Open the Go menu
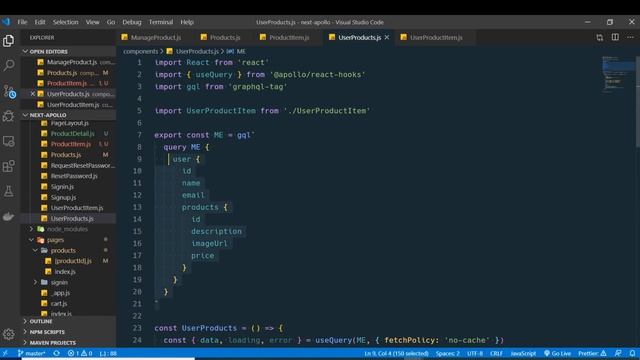The height and width of the screenshot is (360, 640). 111,22
